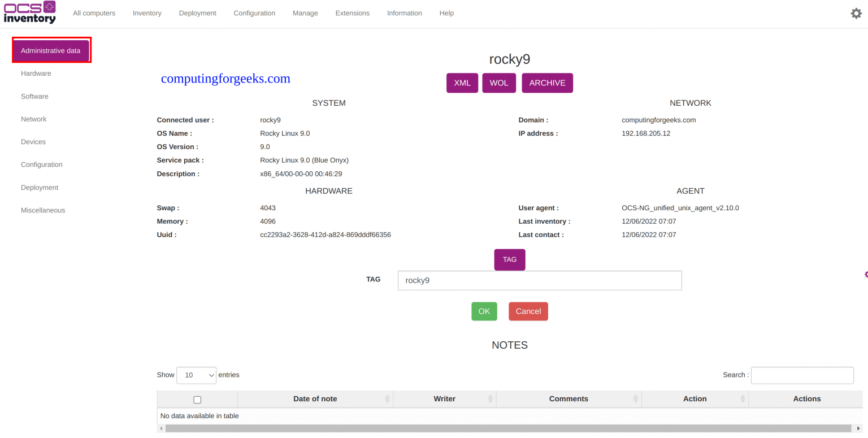Click the red Cancel button
This screenshot has height=438, width=868.
pyautogui.click(x=528, y=311)
